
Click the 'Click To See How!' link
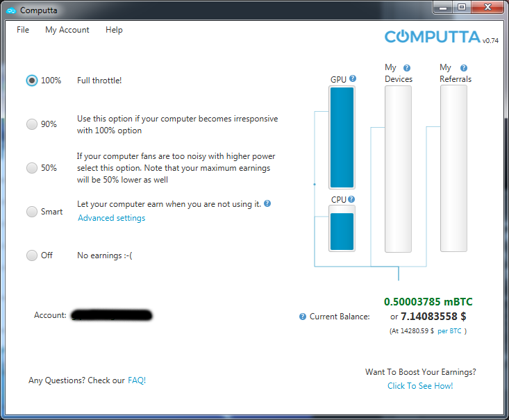coord(420,385)
